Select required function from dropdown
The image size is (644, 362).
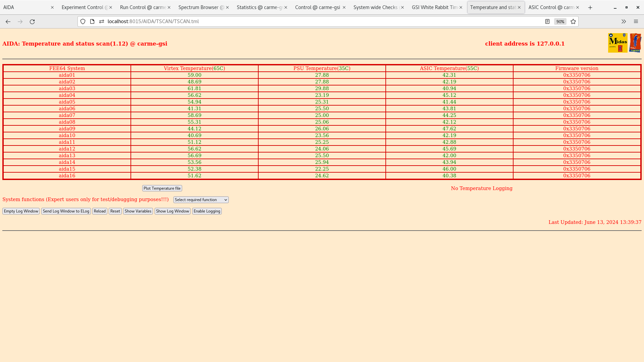201,200
